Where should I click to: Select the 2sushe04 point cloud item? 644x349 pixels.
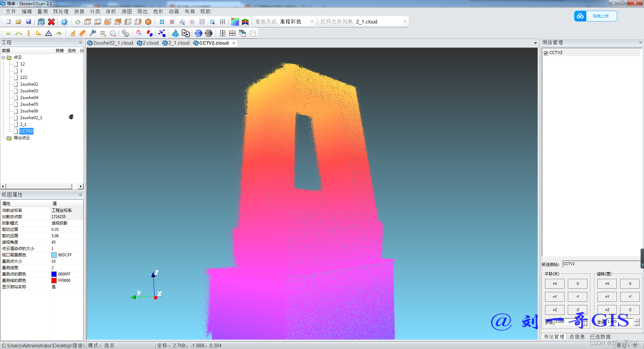(x=29, y=98)
